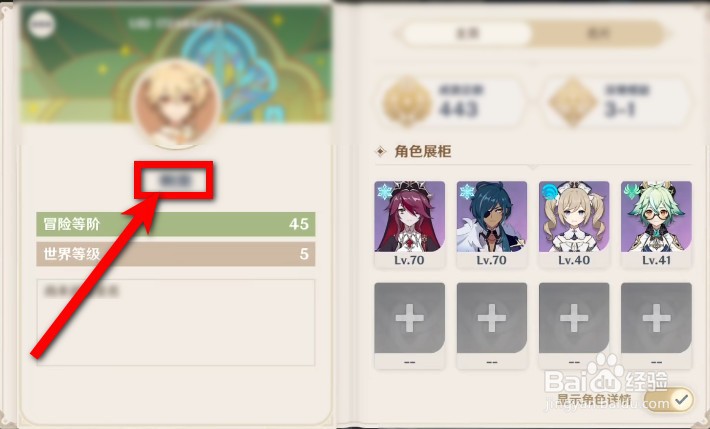Open the Spiral Abyss diamond icon showing 3-1
This screenshot has height=429, width=710.
[x=573, y=101]
